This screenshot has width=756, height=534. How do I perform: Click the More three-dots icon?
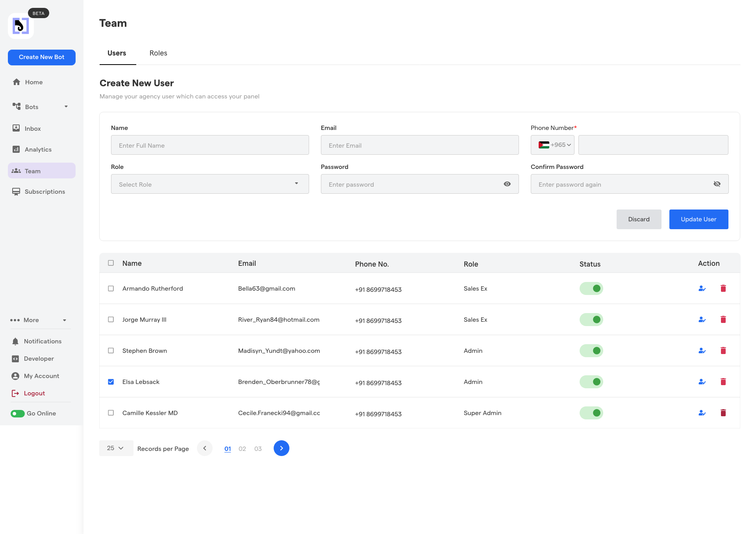(15, 320)
